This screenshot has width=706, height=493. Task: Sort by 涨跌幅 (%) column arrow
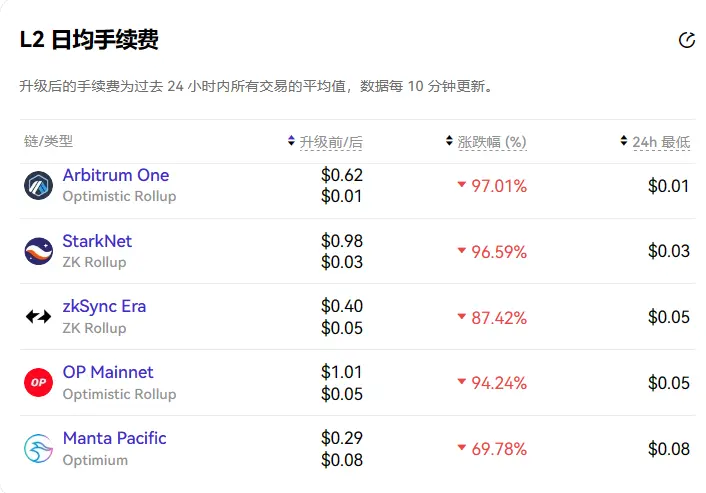tap(449, 142)
